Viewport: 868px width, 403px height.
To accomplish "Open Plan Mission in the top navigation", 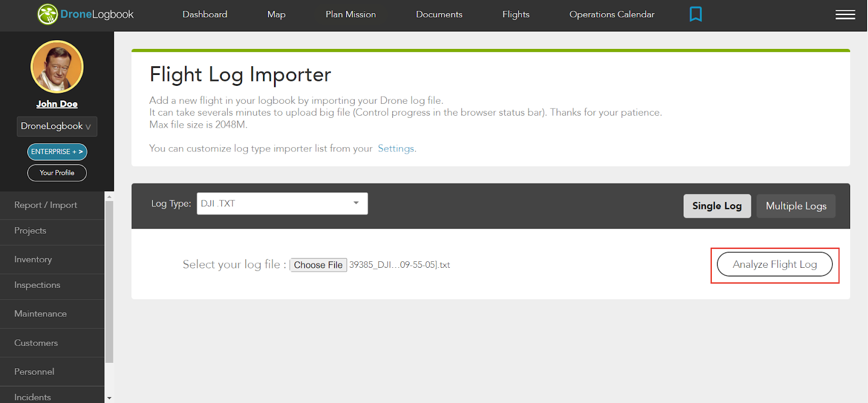I will pyautogui.click(x=350, y=15).
